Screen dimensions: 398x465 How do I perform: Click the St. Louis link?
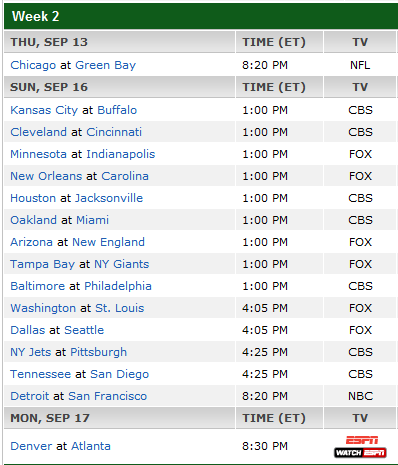click(120, 308)
